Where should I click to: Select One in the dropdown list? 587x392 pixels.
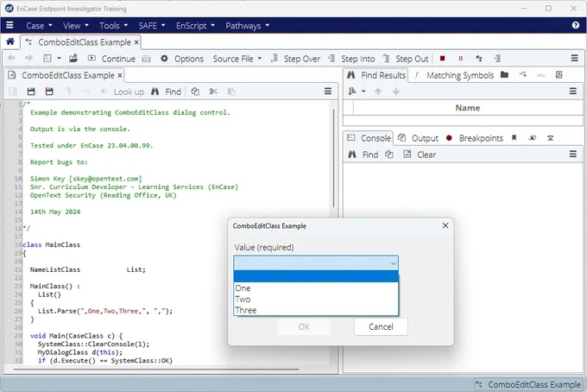click(x=316, y=288)
